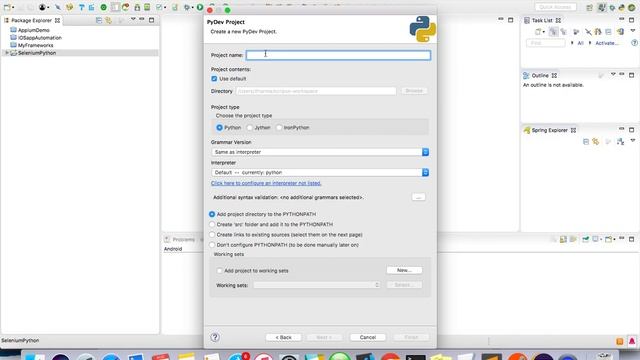Image resolution: width=640 pixels, height=360 pixels.
Task: Maximize the Outline view
Action: (631, 75)
